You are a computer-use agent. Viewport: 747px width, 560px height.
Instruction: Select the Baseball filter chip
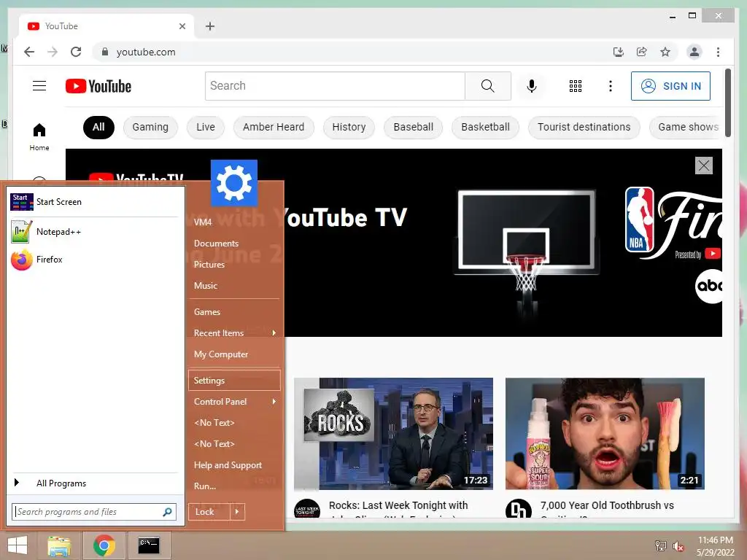pyautogui.click(x=413, y=127)
